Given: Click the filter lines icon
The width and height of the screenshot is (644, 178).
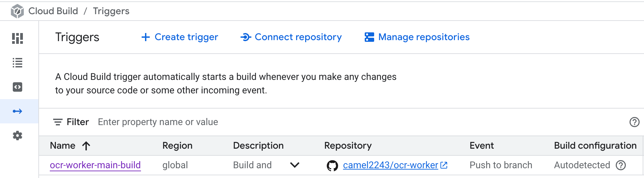Looking at the screenshot, I should 58,122.
